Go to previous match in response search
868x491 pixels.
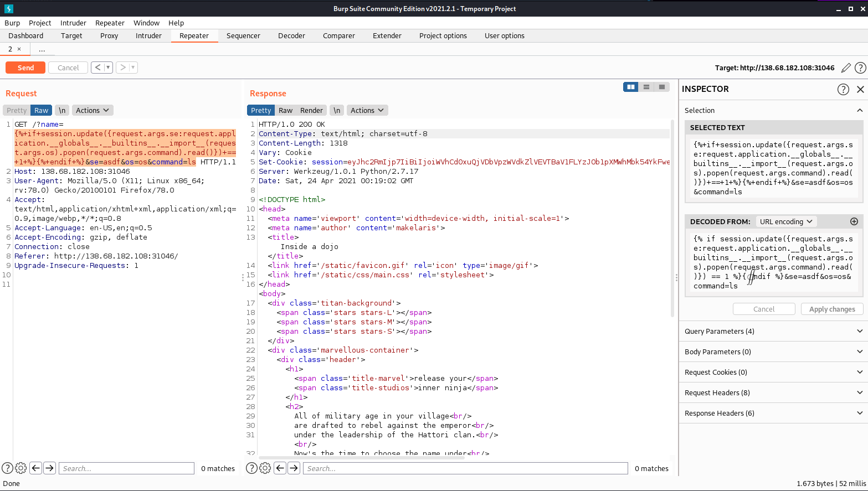coord(280,468)
